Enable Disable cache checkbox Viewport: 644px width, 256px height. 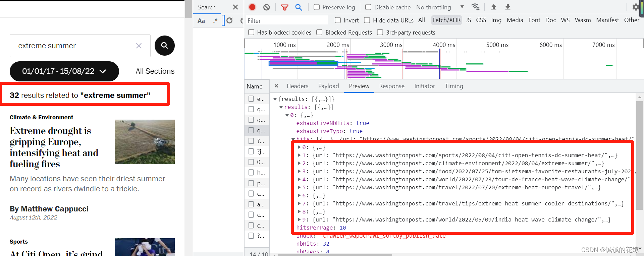[368, 7]
